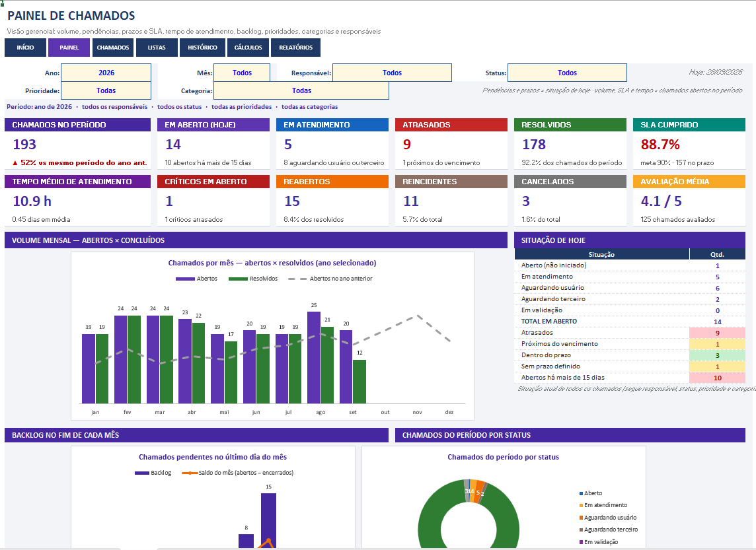Click the AVALIAÇÃO MÉDIA value 4.1 / 5
Screen dimensions: 756x550
click(x=661, y=201)
